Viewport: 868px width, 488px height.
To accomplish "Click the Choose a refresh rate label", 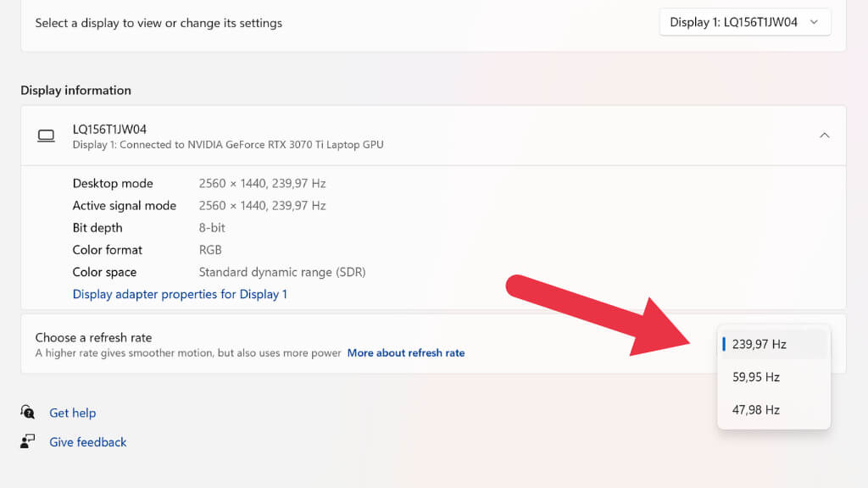I will coord(93,337).
